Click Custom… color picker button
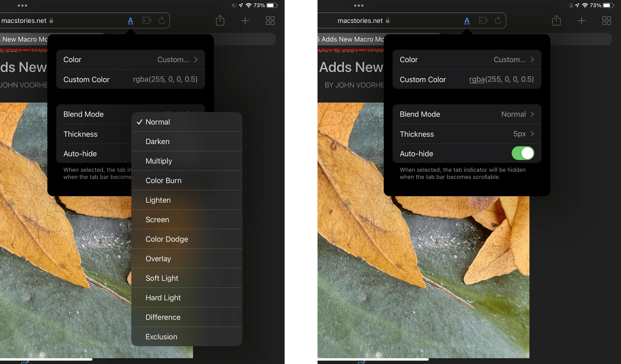This screenshot has width=621, height=364. pos(173,59)
